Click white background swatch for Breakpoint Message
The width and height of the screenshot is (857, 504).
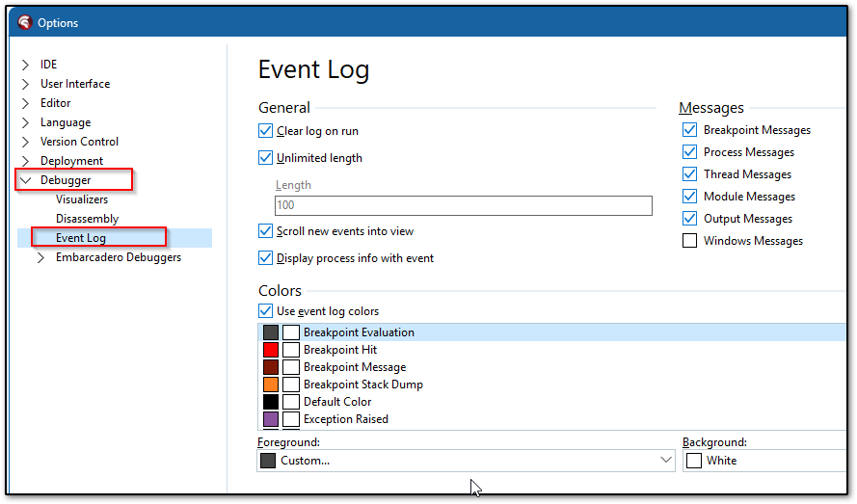click(290, 367)
